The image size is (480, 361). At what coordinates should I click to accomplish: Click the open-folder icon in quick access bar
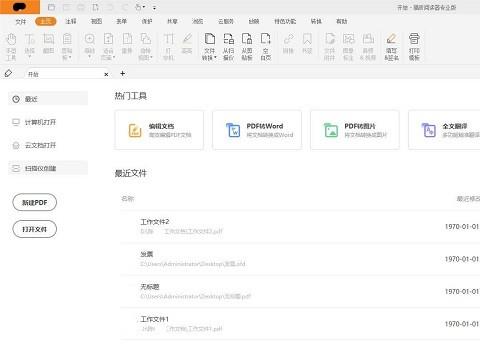click(x=51, y=7)
